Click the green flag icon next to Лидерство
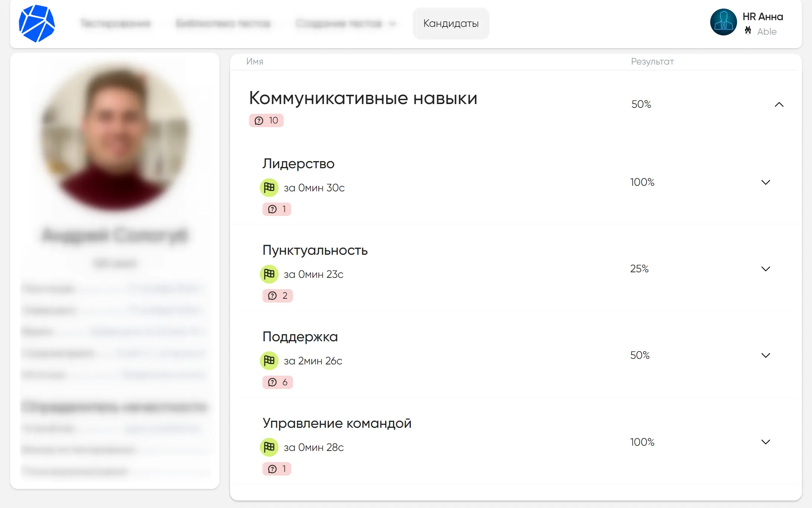 pyautogui.click(x=269, y=188)
